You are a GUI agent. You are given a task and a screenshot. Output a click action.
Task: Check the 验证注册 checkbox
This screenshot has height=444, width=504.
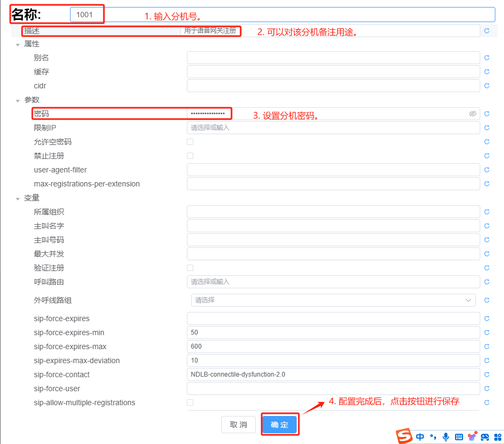tap(190, 268)
